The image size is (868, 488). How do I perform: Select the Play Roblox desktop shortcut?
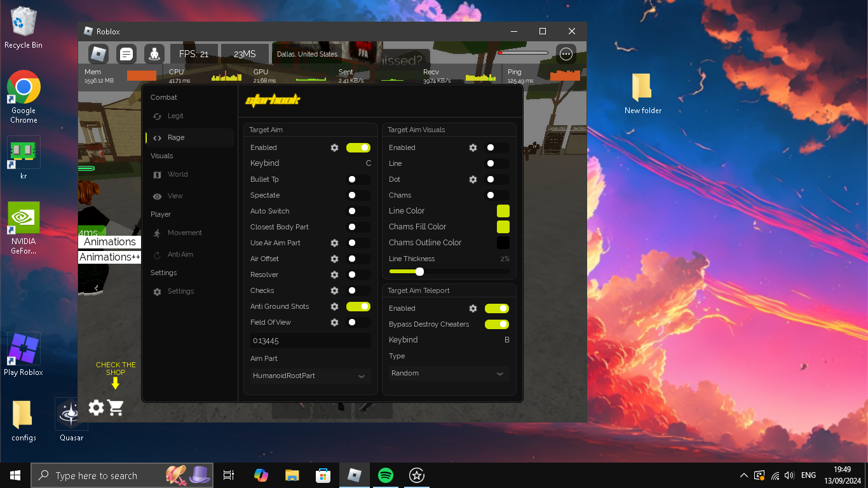[24, 355]
